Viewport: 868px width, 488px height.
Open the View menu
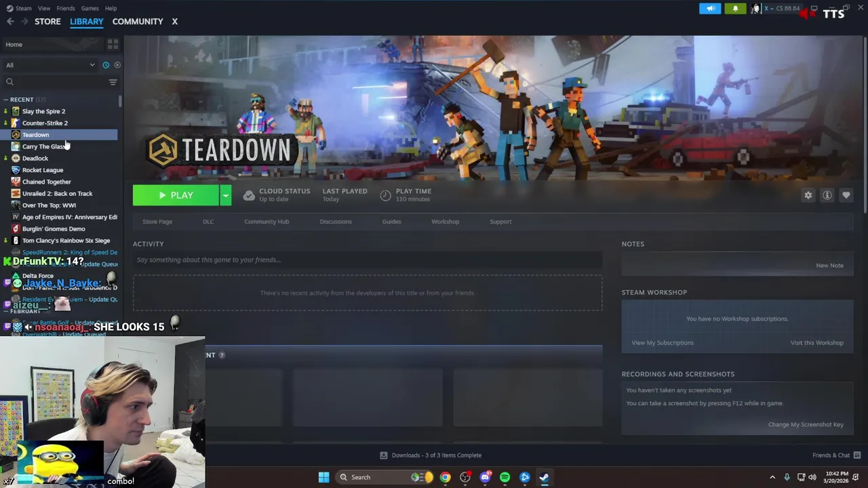pyautogui.click(x=44, y=8)
